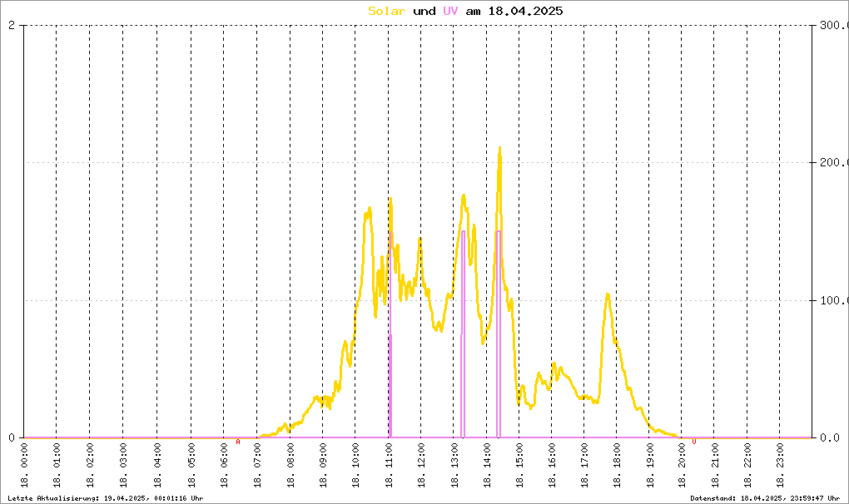The image size is (849, 504).
Task: Click the highest solar peak after 14:00
Action: pos(499,148)
